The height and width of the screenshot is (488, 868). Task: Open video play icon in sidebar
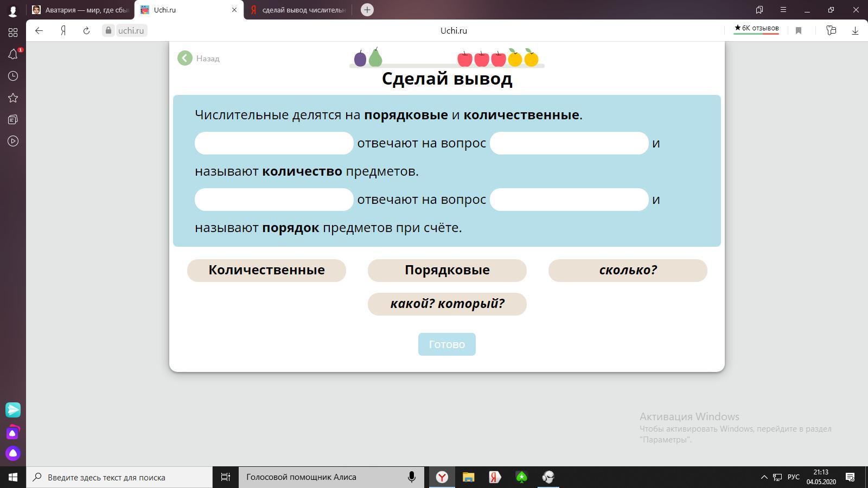pos(13,141)
